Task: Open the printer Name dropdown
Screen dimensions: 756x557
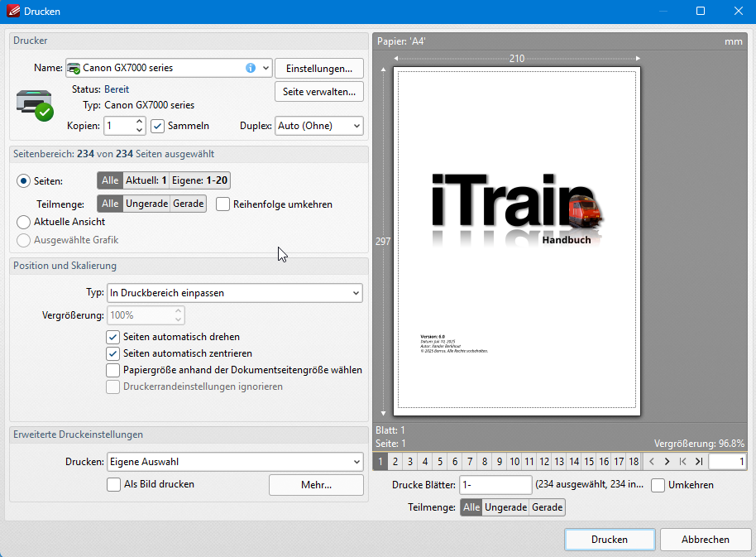Action: (x=266, y=68)
